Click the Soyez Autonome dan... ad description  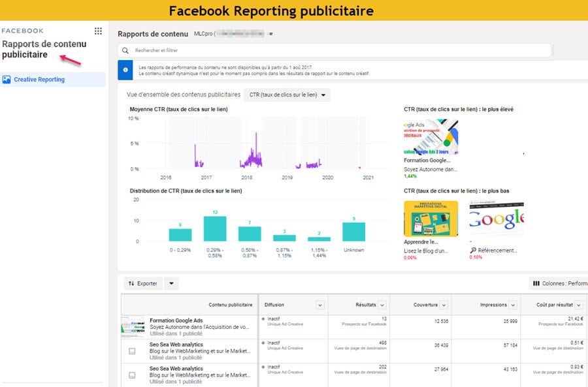pos(430,169)
